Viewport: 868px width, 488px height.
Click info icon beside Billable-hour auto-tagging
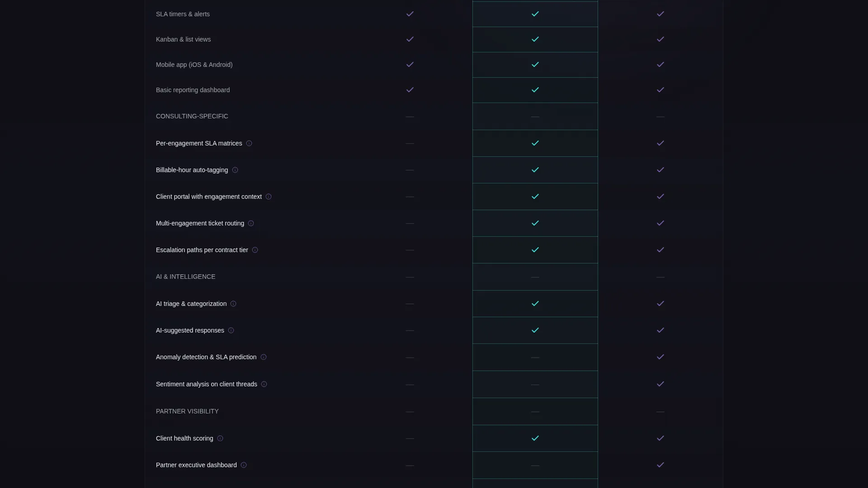tap(235, 170)
